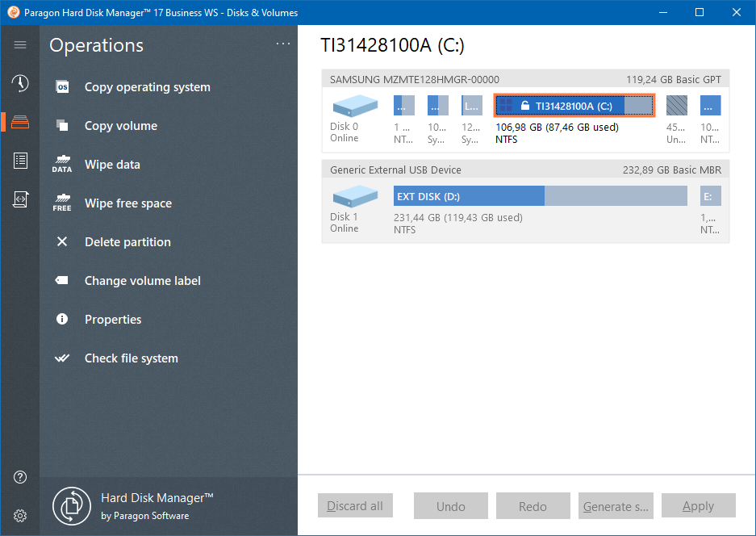Image resolution: width=756 pixels, height=536 pixels.
Task: Select the small E: partition on Disk 1
Action: tap(711, 196)
